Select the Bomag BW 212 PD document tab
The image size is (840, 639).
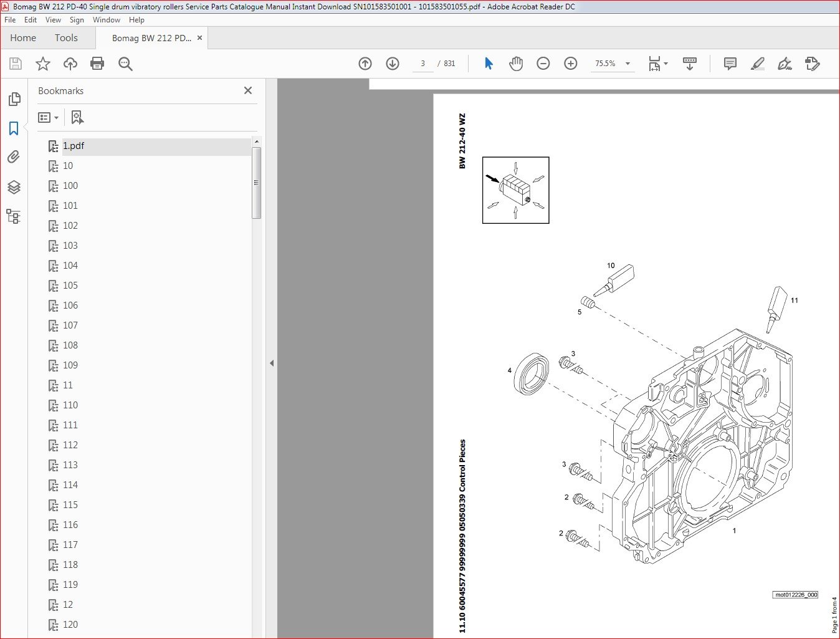[x=151, y=38]
